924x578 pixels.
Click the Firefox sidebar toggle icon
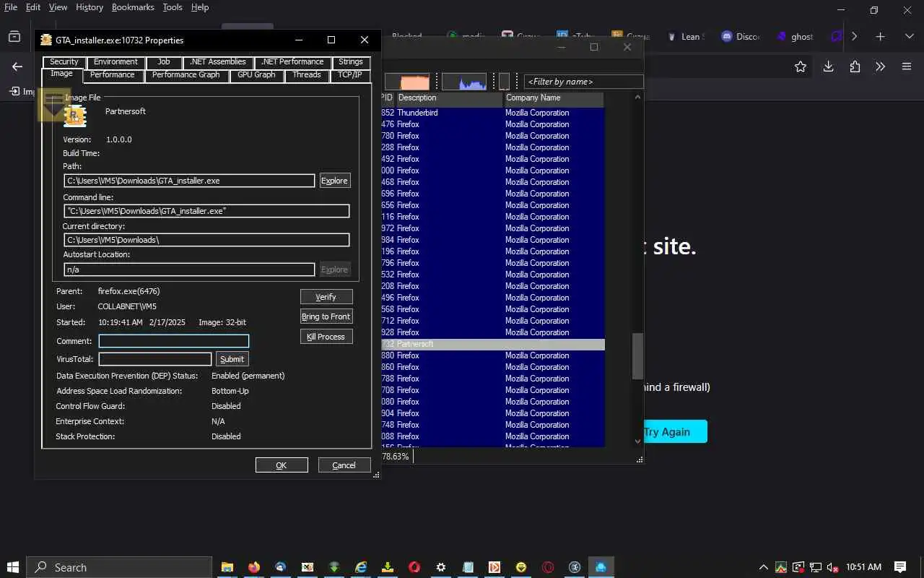click(x=14, y=36)
